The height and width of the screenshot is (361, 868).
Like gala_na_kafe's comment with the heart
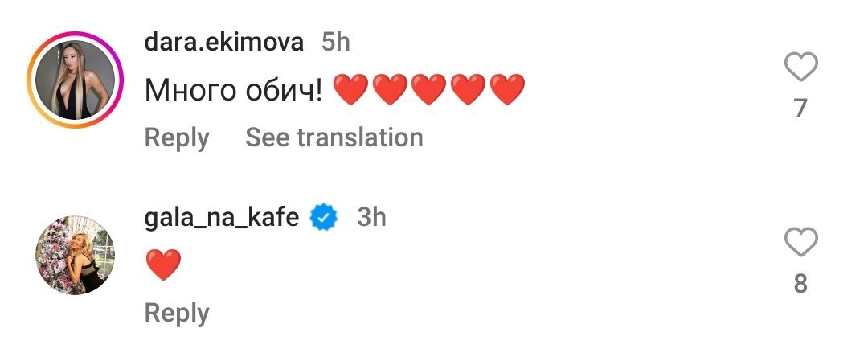pos(800,242)
